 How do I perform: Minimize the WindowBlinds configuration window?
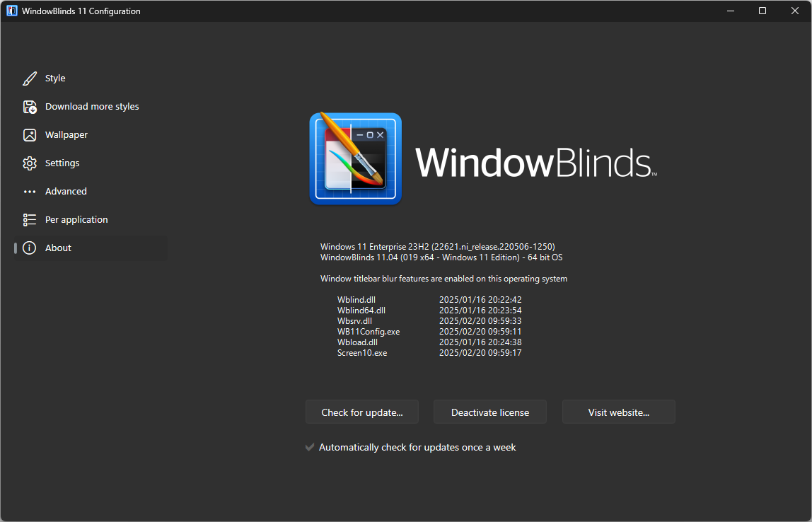point(731,11)
